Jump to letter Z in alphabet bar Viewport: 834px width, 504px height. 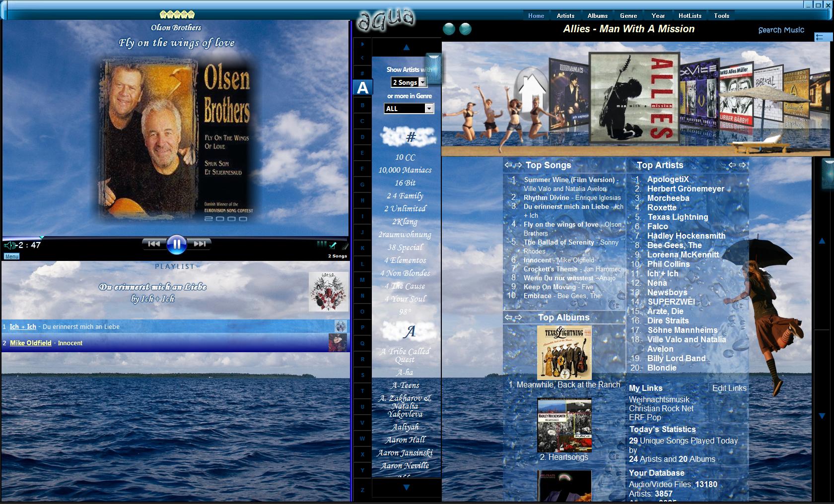click(x=362, y=490)
